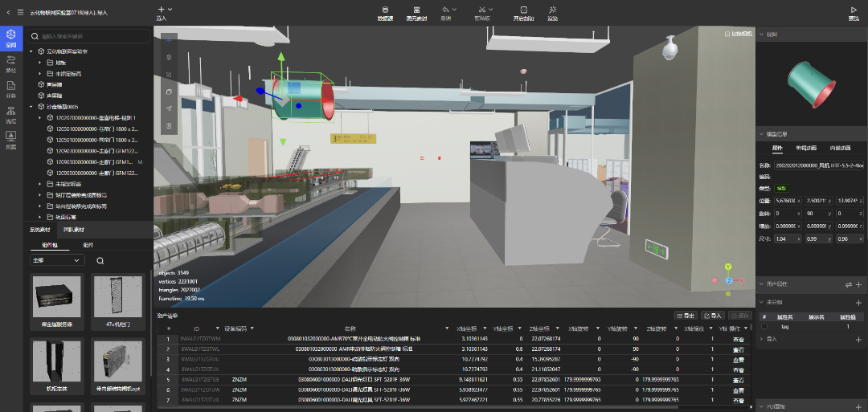The width and height of the screenshot is (868, 412).
Task: Tick the checkbox in the tag attribute row
Action: coord(764,327)
